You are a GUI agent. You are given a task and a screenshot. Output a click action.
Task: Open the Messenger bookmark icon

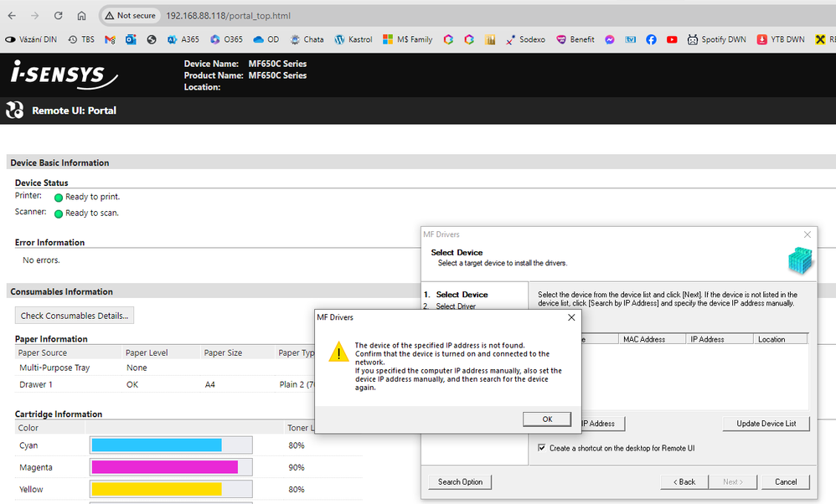(x=609, y=39)
